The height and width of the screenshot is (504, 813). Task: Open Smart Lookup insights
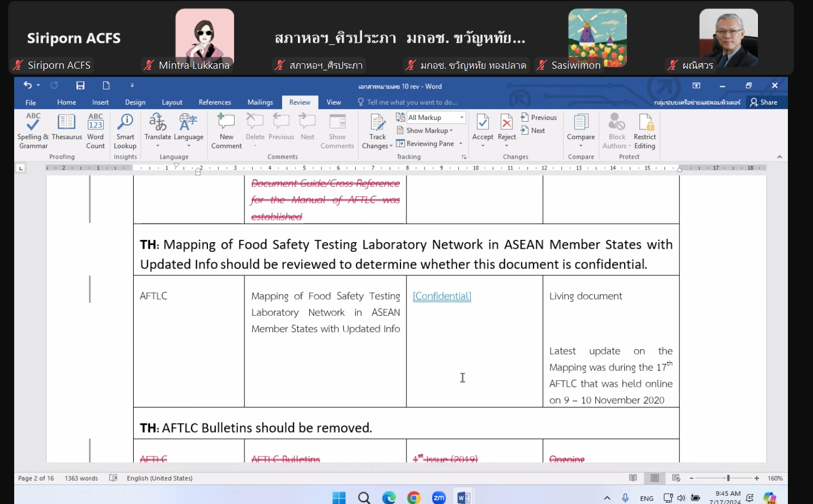(x=125, y=130)
